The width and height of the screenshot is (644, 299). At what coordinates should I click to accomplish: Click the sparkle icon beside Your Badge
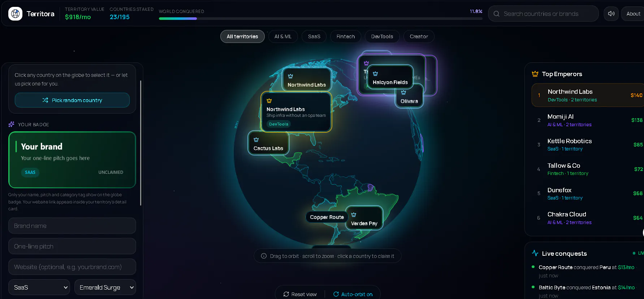(11, 124)
